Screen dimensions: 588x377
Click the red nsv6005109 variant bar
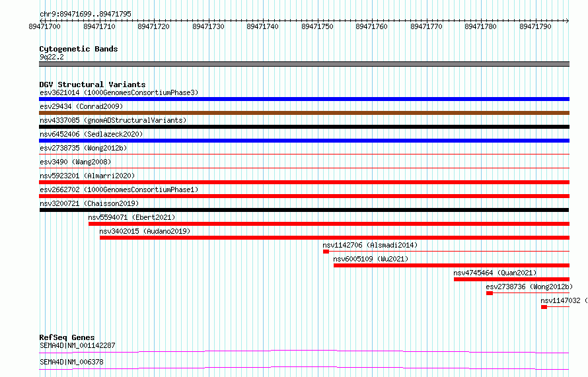point(451,265)
